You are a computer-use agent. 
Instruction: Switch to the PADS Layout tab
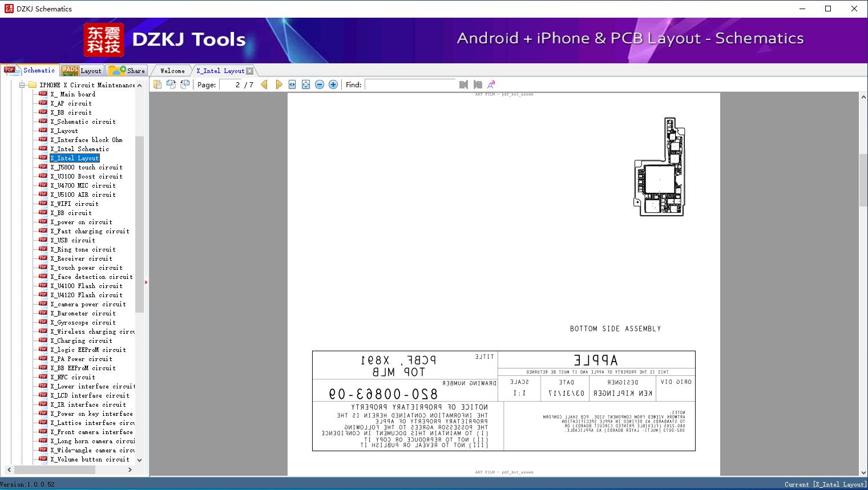pyautogui.click(x=82, y=71)
